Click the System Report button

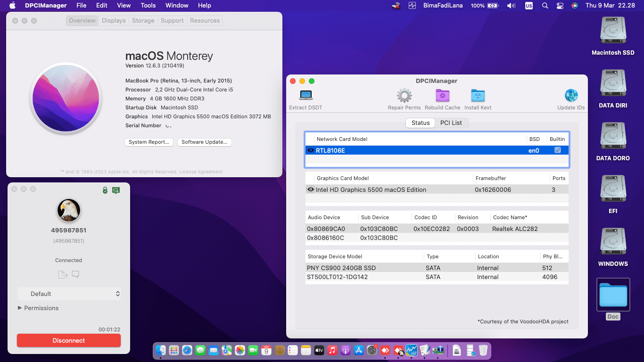(149, 142)
